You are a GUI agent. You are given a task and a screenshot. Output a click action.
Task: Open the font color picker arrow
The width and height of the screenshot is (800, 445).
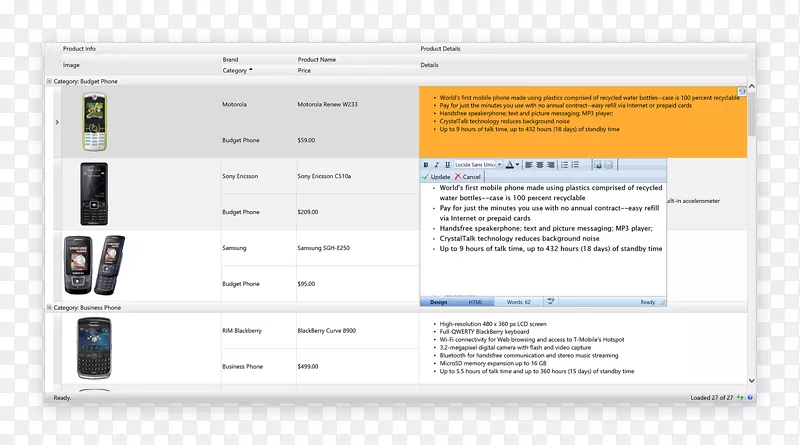518,164
